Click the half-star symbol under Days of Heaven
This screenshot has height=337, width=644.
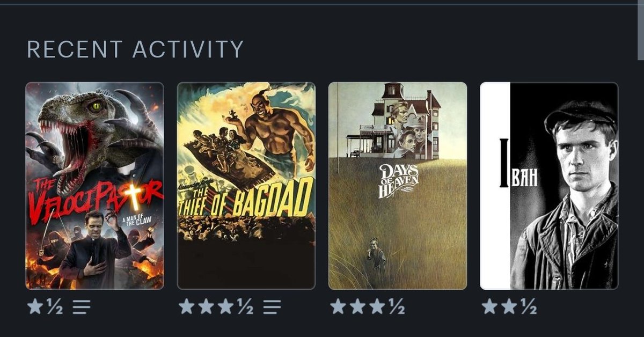click(396, 307)
